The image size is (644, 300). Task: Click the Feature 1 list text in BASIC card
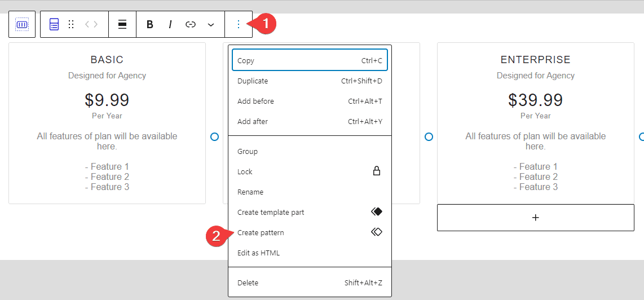click(x=107, y=166)
